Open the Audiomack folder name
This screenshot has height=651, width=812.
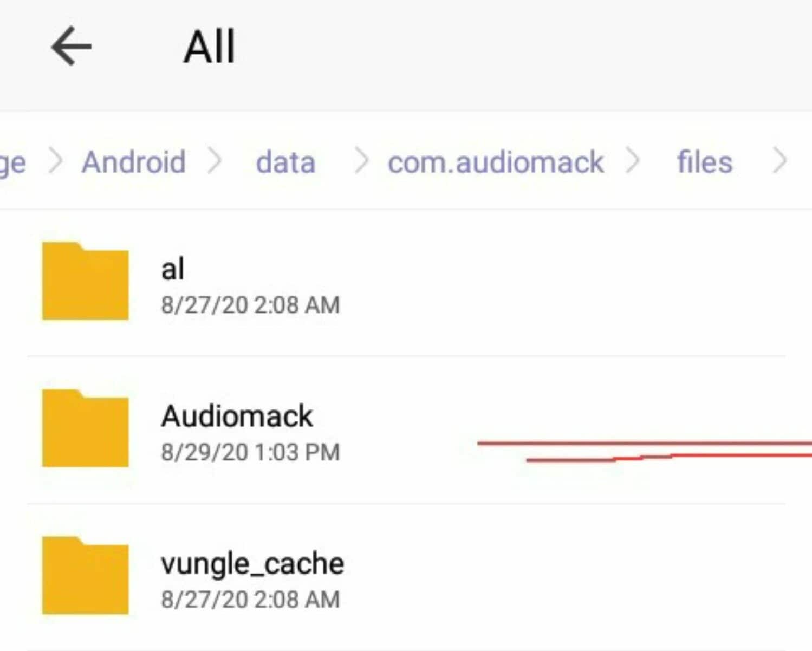(x=237, y=416)
